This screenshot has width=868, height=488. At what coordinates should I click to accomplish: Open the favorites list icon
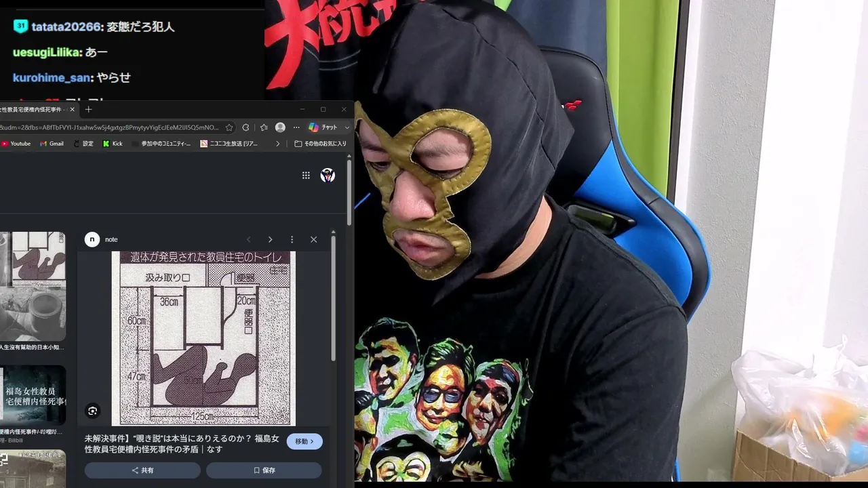(264, 127)
